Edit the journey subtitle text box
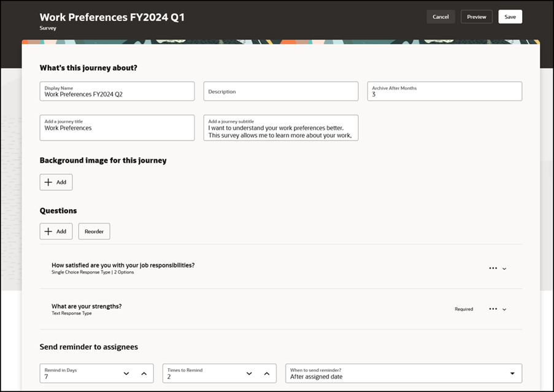This screenshot has width=554, height=392. click(x=281, y=128)
